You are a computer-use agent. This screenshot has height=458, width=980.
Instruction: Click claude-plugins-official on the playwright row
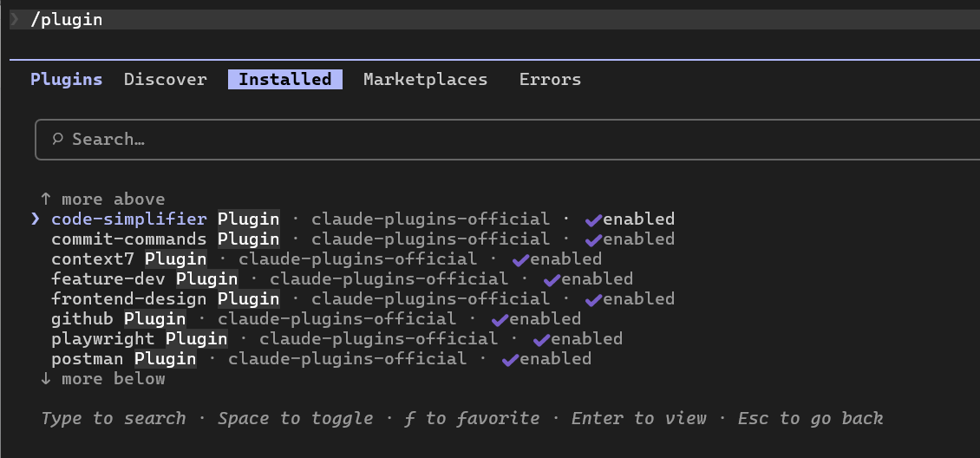coord(378,338)
